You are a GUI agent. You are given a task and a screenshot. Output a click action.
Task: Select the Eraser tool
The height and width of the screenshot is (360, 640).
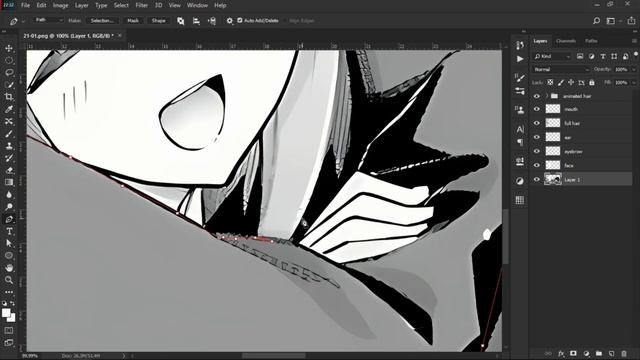click(9, 170)
